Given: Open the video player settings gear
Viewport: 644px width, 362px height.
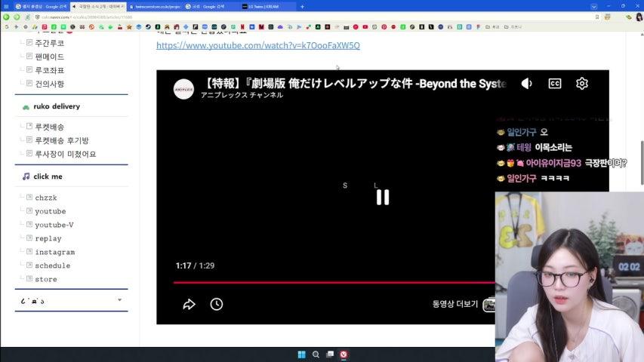Looking at the screenshot, I should point(581,84).
